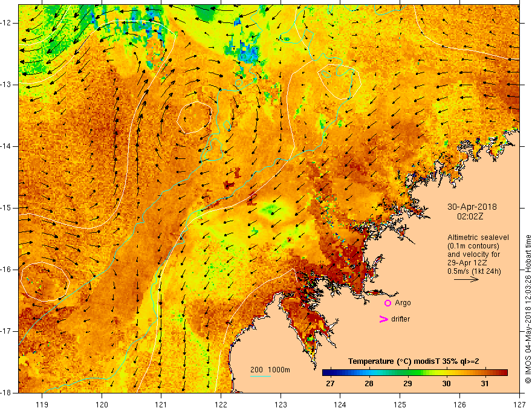Click the colorbar value 28

(x=369, y=384)
